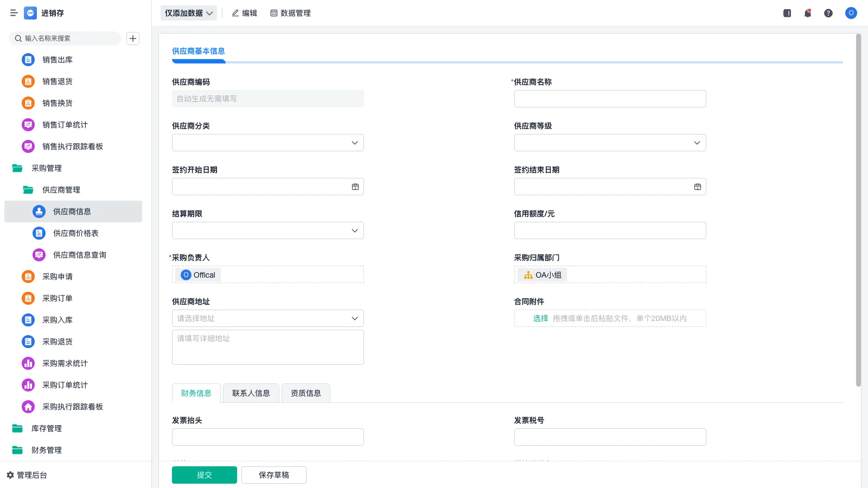Select 销售出库 in the sidebar
Image resolution: width=868 pixels, height=488 pixels.
click(x=58, y=60)
